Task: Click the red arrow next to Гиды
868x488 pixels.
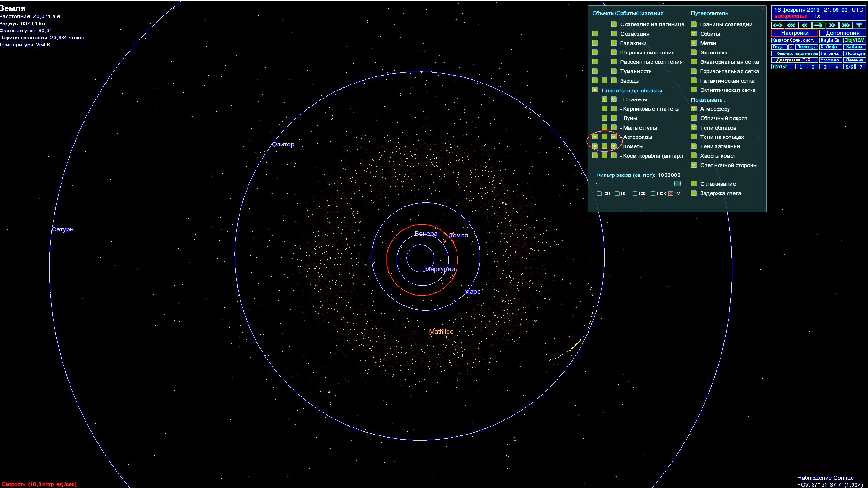Action: (791, 47)
